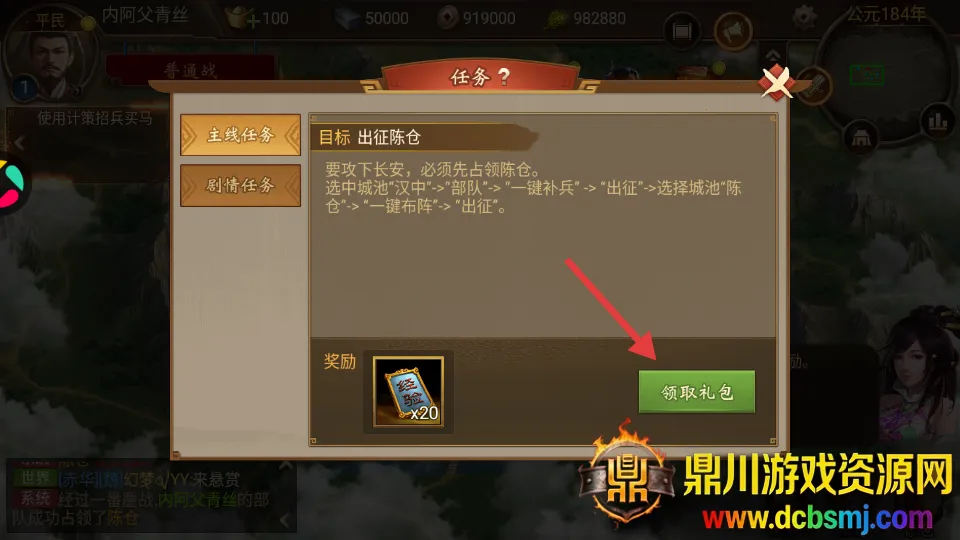
Task: Open the square screen icon near top
Action: click(681, 31)
